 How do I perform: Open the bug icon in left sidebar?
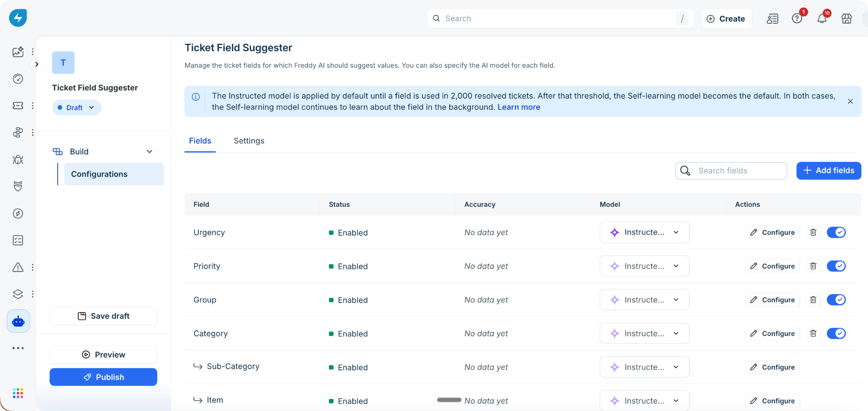click(18, 160)
